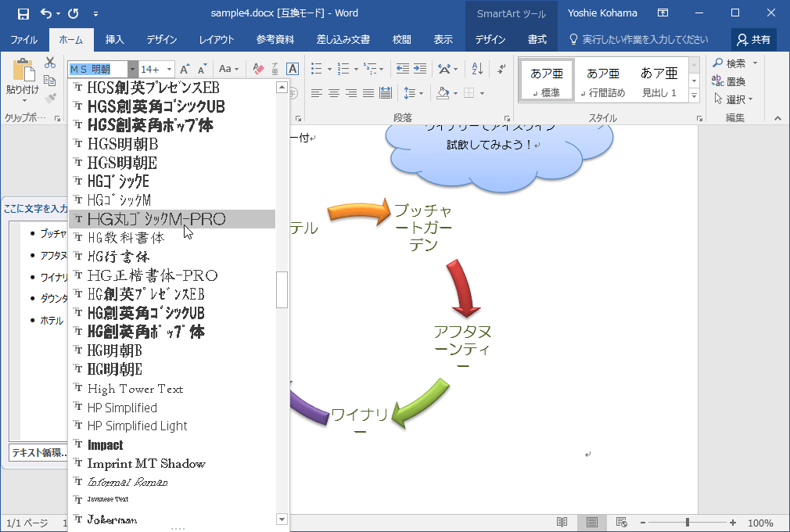
Task: Click the 100% zoom level text
Action: pyautogui.click(x=760, y=523)
